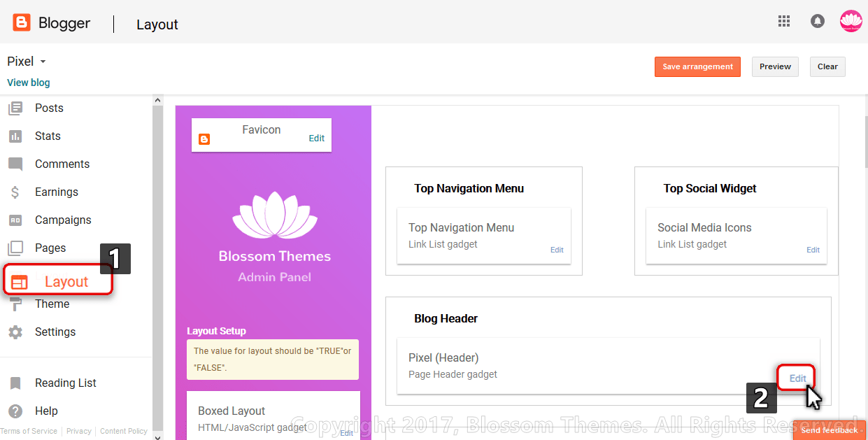Click the Send feedback button
This screenshot has width=868, height=440.
coord(830,430)
